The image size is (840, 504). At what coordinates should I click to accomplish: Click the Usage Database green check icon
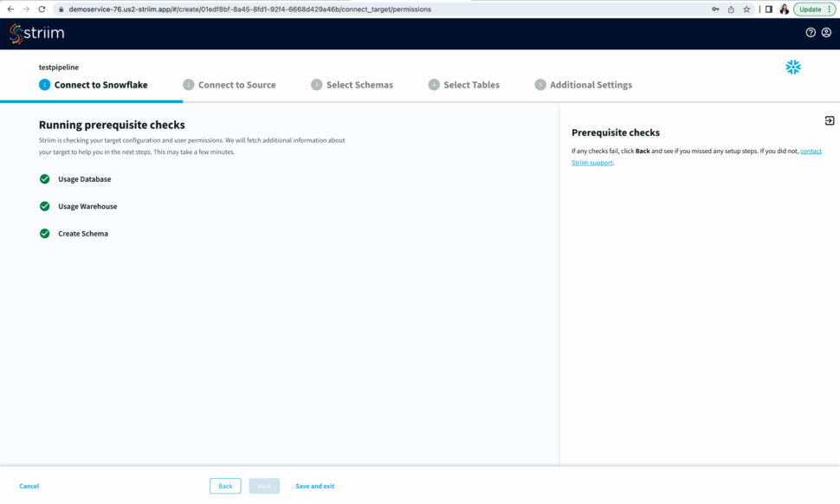click(45, 179)
